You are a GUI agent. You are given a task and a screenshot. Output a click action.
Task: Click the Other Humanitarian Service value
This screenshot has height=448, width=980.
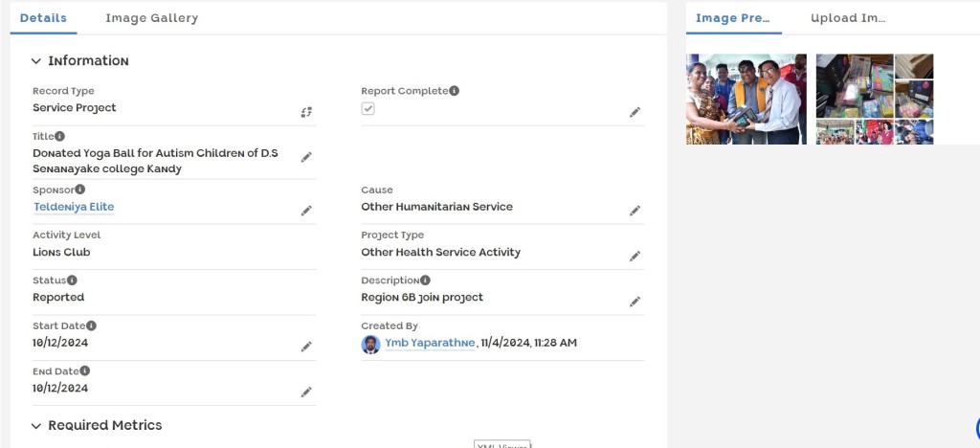436,207
